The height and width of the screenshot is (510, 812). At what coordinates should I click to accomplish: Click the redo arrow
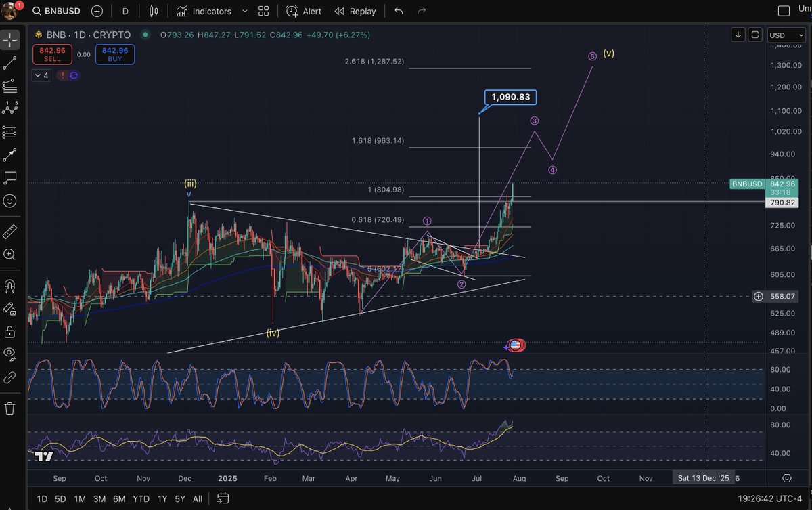(x=422, y=12)
